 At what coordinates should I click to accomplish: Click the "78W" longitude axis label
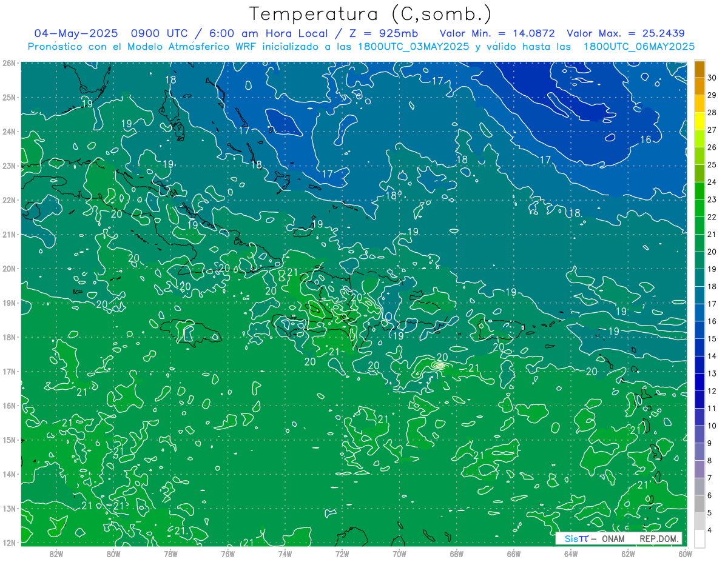pos(170,554)
